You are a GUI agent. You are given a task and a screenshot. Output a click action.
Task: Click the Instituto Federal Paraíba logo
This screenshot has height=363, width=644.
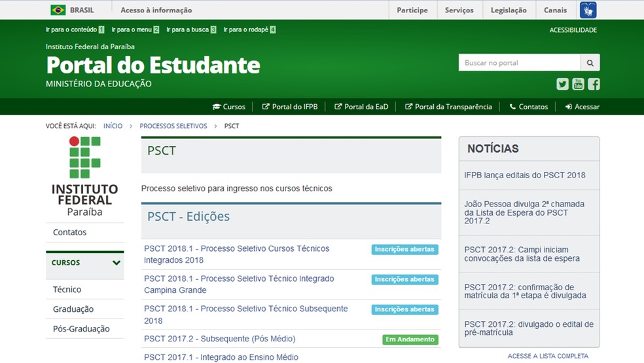click(84, 177)
